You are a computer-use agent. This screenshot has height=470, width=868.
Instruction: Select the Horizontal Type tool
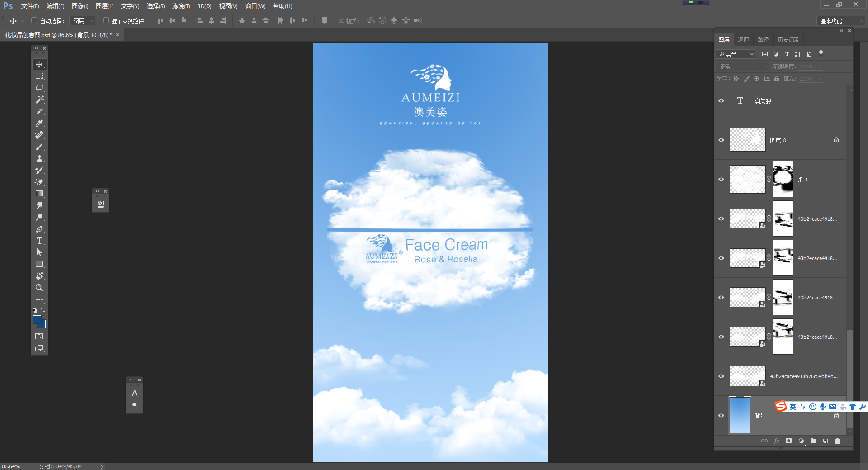39,241
